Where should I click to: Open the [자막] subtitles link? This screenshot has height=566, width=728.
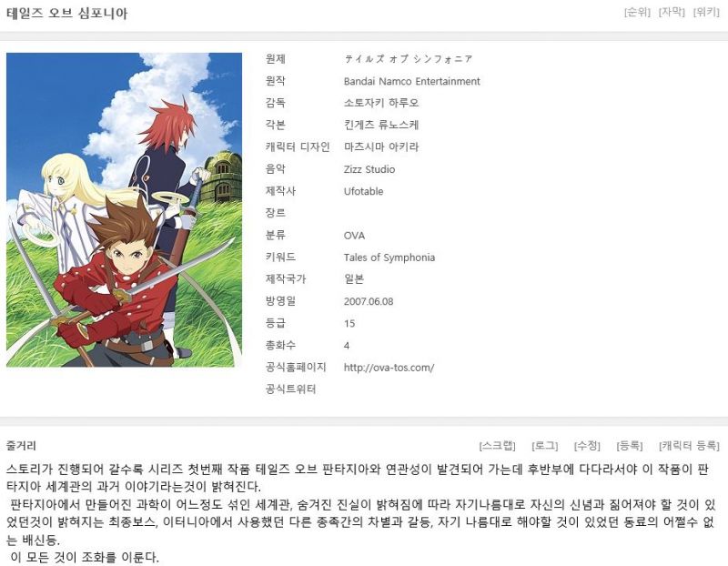(x=672, y=12)
